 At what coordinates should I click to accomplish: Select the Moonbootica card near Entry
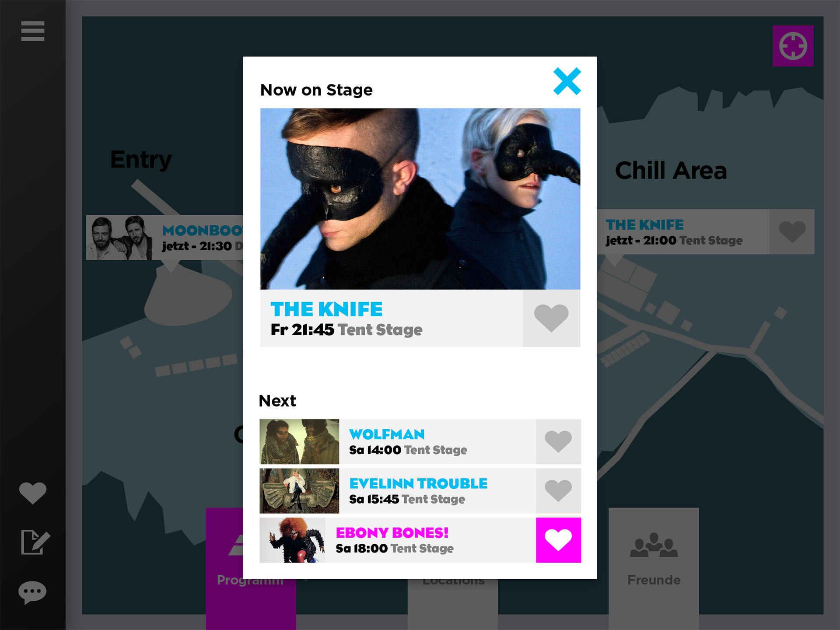[x=164, y=238]
